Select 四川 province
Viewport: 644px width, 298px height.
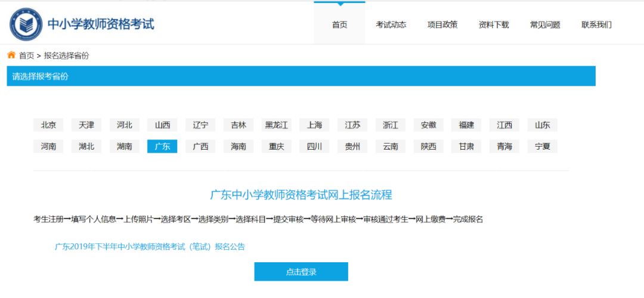coord(315,147)
